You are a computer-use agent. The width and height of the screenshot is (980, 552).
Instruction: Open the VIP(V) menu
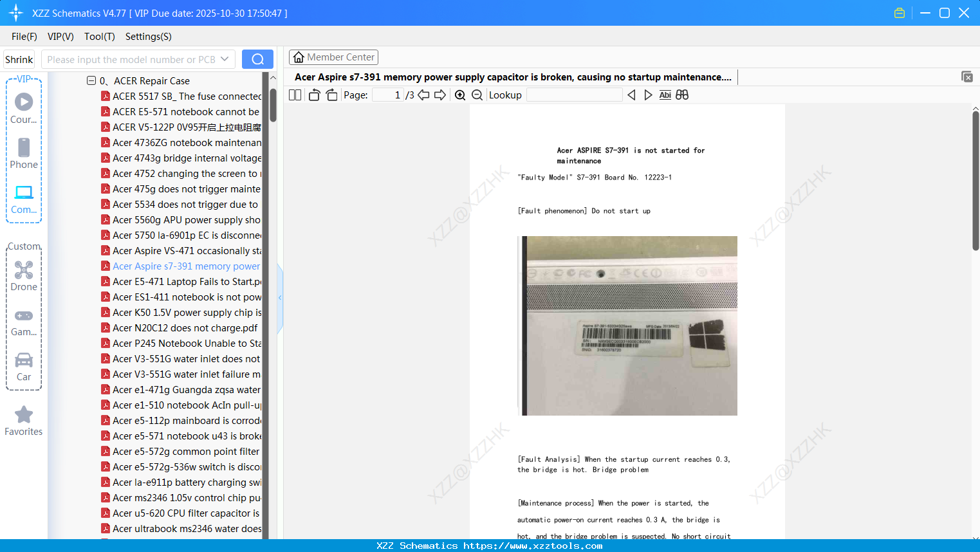pyautogui.click(x=60, y=37)
